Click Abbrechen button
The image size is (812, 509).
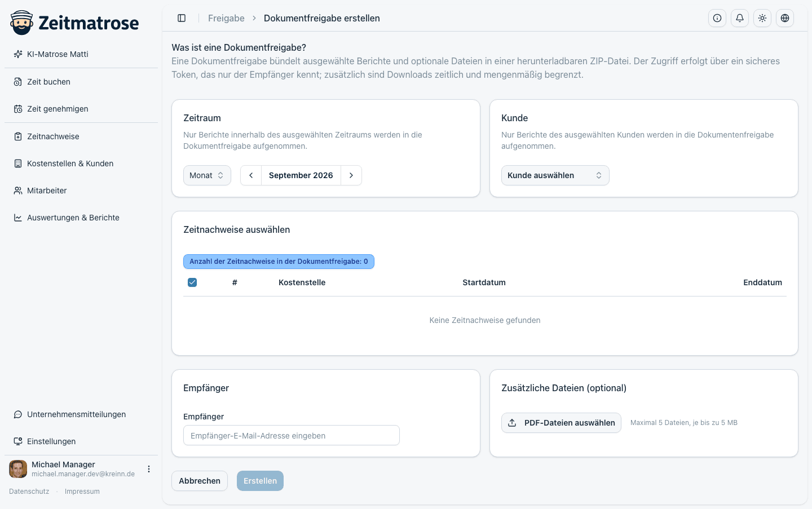tap(200, 481)
